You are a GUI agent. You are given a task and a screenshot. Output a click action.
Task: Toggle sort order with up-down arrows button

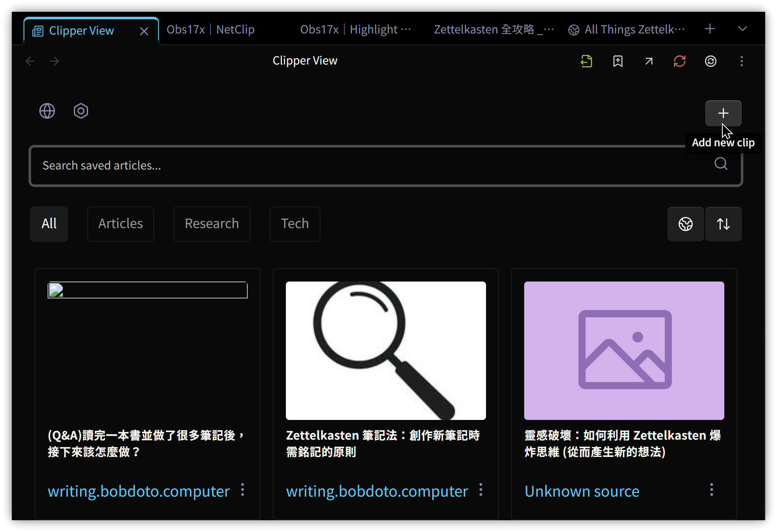click(723, 224)
